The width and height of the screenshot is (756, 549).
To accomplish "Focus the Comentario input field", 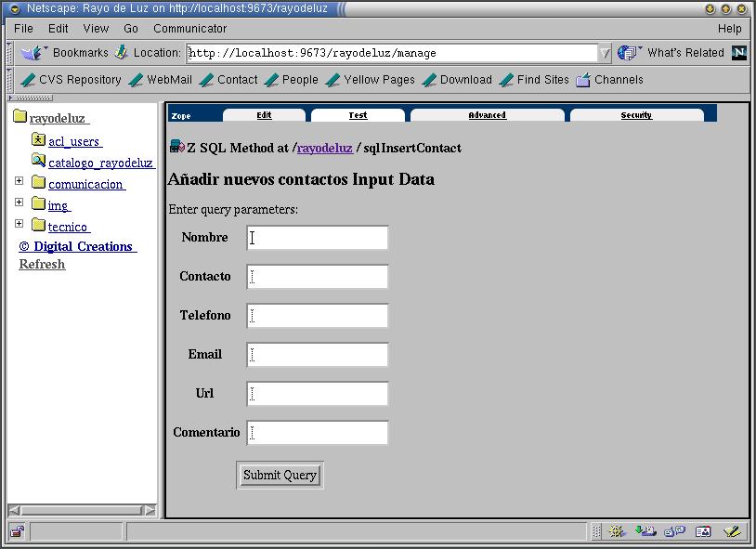I will tap(318, 433).
